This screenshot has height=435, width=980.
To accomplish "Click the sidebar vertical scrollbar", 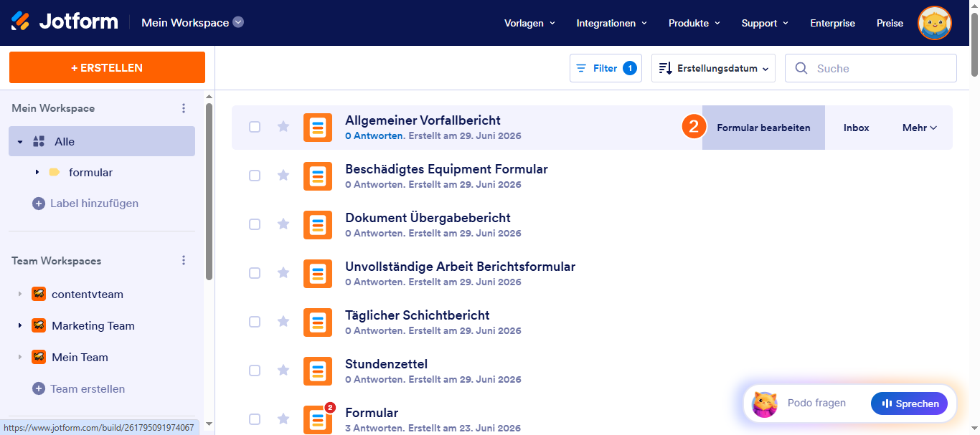I will point(209,191).
